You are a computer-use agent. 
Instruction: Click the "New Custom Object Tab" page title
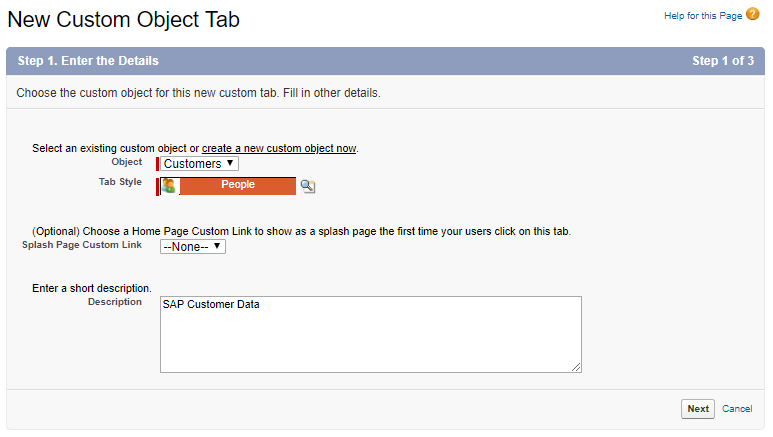123,19
